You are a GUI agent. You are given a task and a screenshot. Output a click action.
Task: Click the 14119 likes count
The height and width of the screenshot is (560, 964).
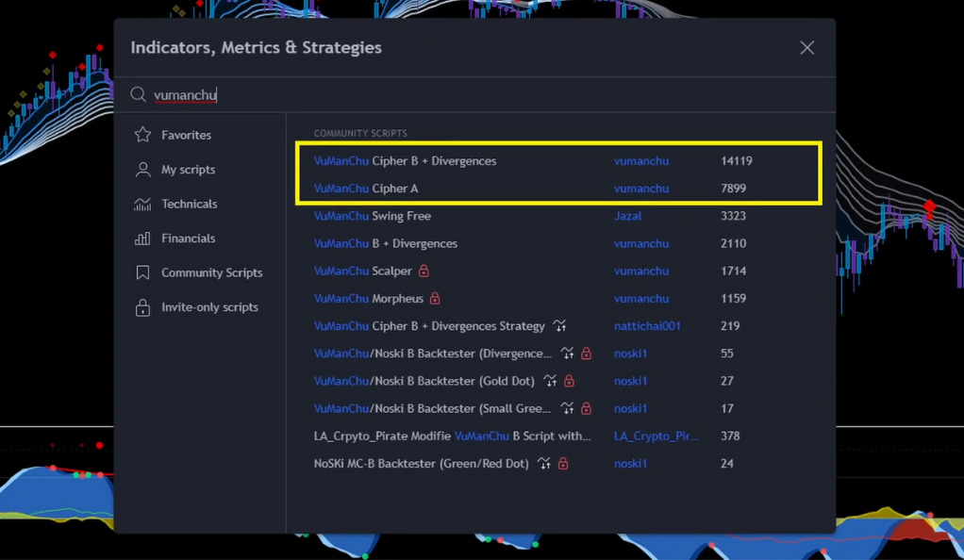point(737,160)
